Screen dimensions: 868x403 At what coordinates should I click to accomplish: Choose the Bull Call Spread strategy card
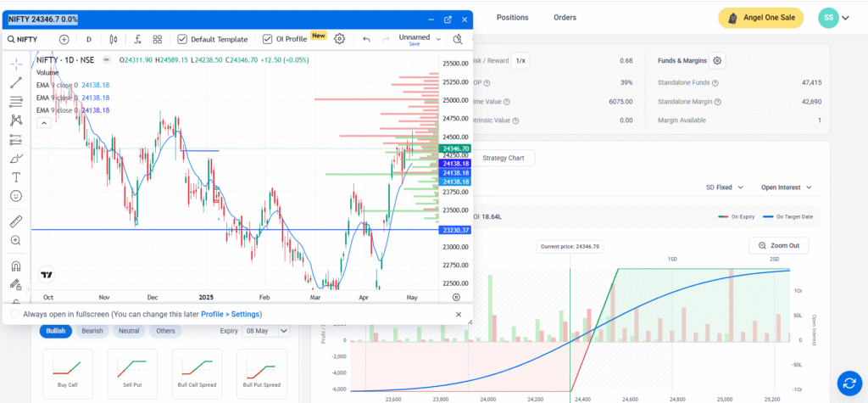(x=197, y=375)
